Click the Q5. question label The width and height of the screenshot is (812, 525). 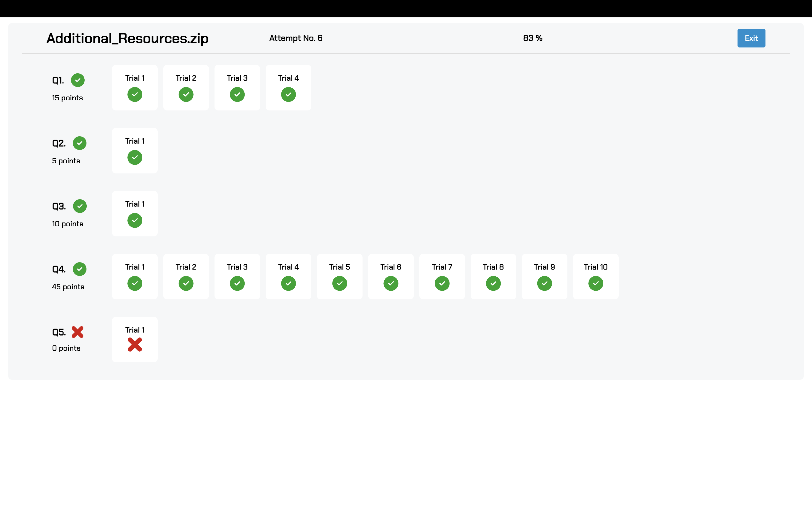pos(59,332)
